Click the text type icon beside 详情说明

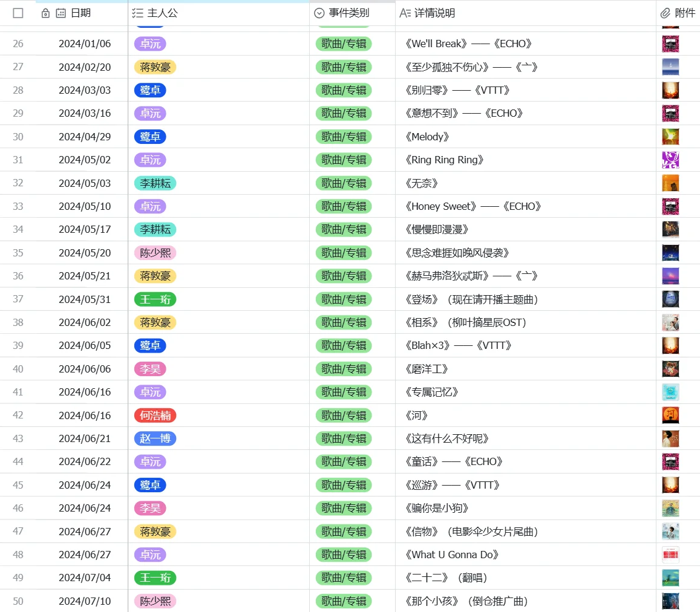click(x=405, y=13)
